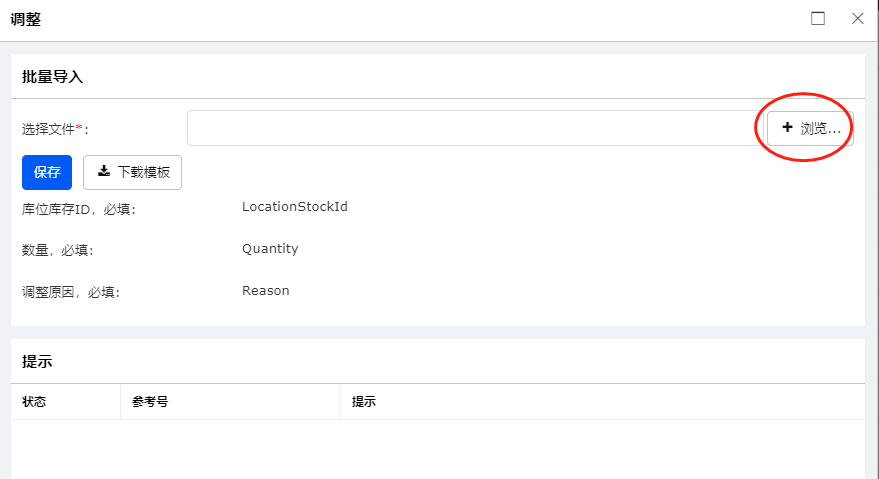This screenshot has height=479, width=879.
Task: Click the 库位库存ID，必填 label
Action: pos(78,209)
